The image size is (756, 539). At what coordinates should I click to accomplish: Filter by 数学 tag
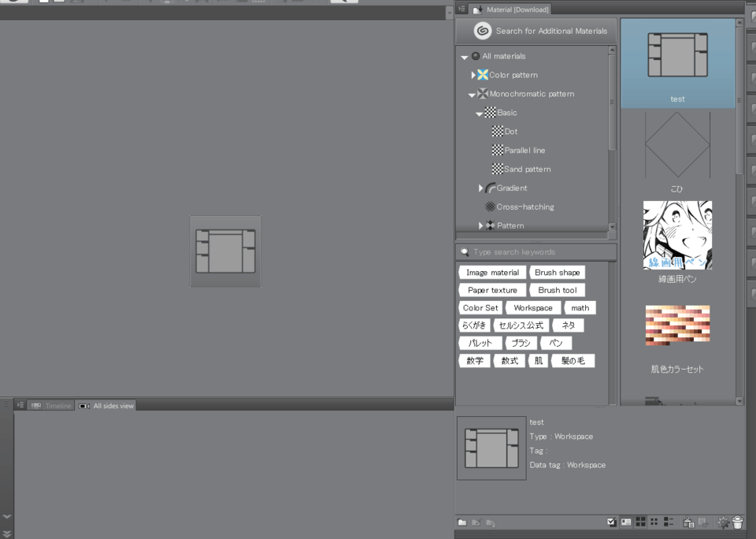pyautogui.click(x=474, y=360)
